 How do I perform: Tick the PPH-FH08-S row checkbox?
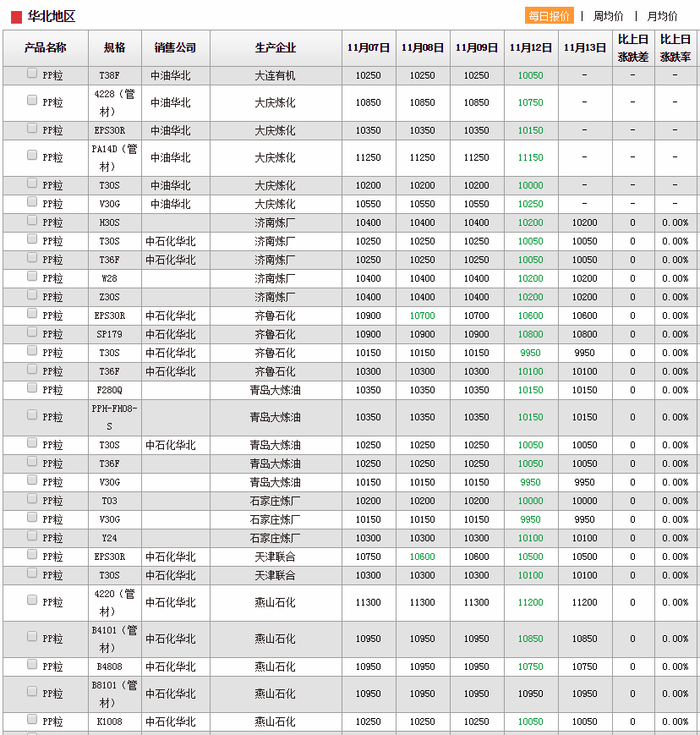32,414
